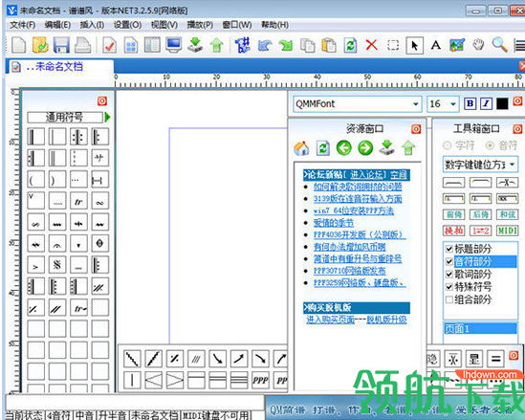Click the 换拍 button
This screenshot has height=420, width=525.
[453, 231]
